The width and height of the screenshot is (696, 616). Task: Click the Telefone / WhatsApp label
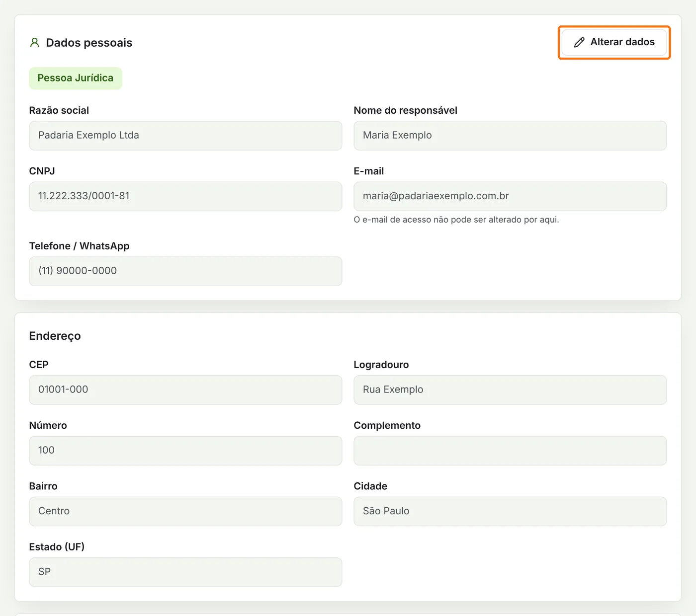[80, 246]
